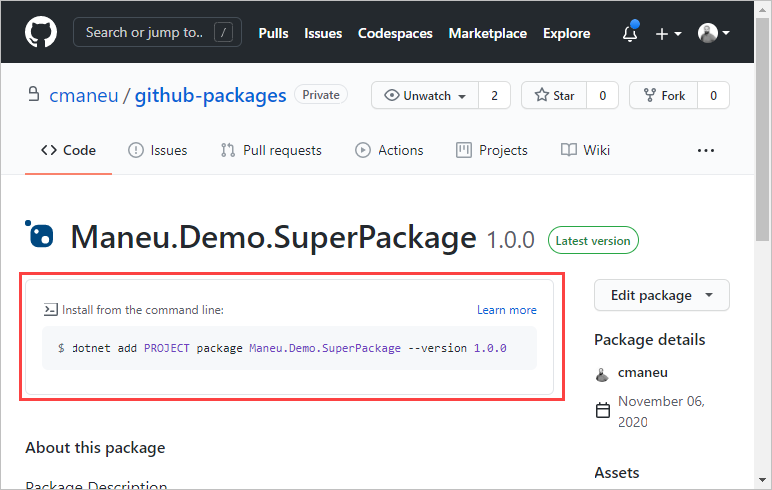Go to the Pull requests tab
Viewport: 772px width, 490px height.
[x=271, y=150]
